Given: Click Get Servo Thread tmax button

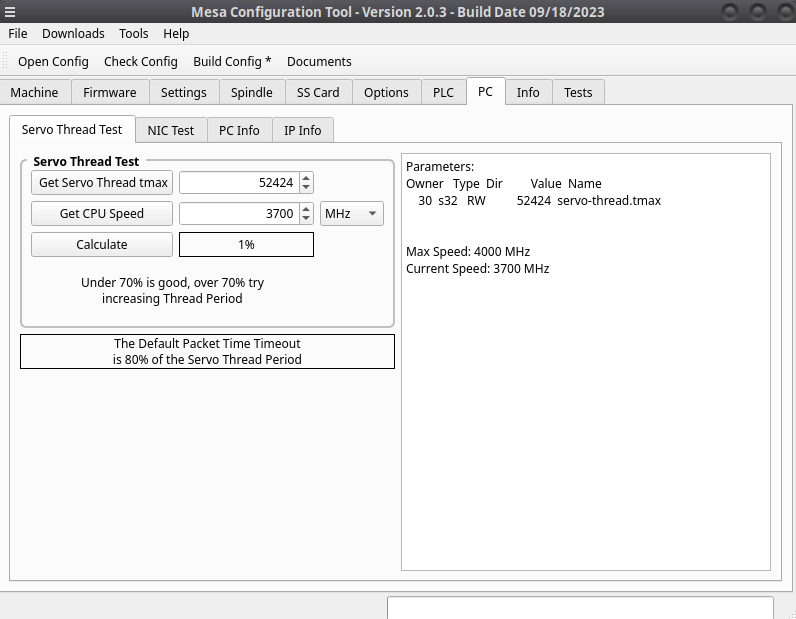Looking at the screenshot, I should point(102,183).
